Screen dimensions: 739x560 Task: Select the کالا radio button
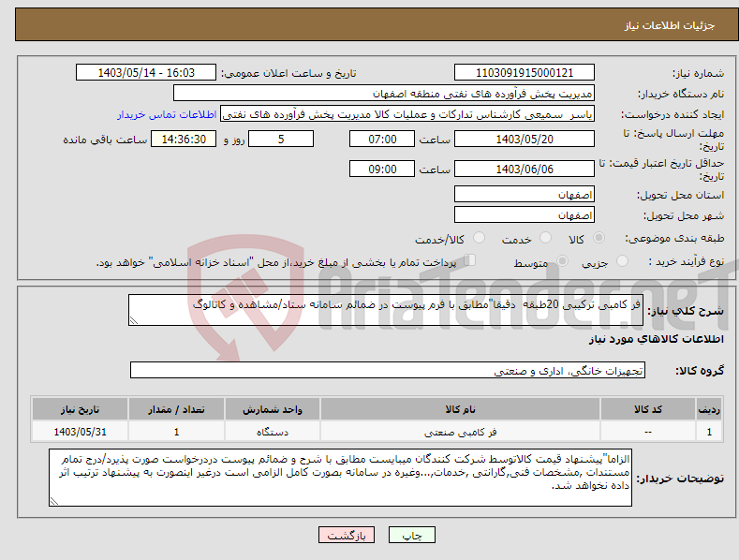[599, 238]
